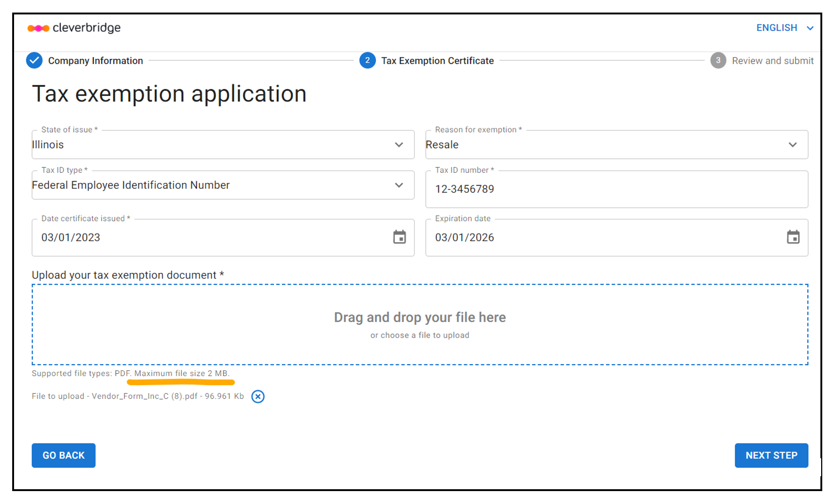The image size is (840, 504).
Task: Click the GO BACK button
Action: point(63,455)
